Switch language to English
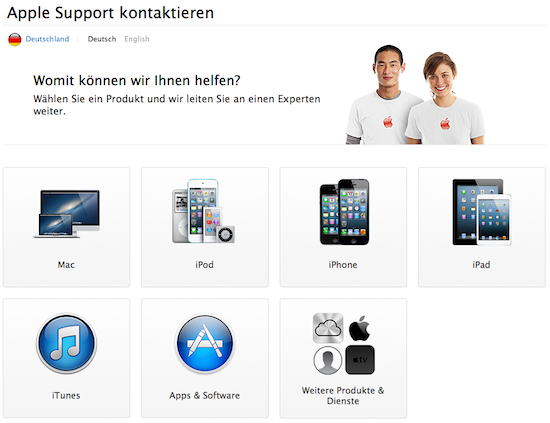Viewport: 550px width, 423px height. tap(137, 39)
